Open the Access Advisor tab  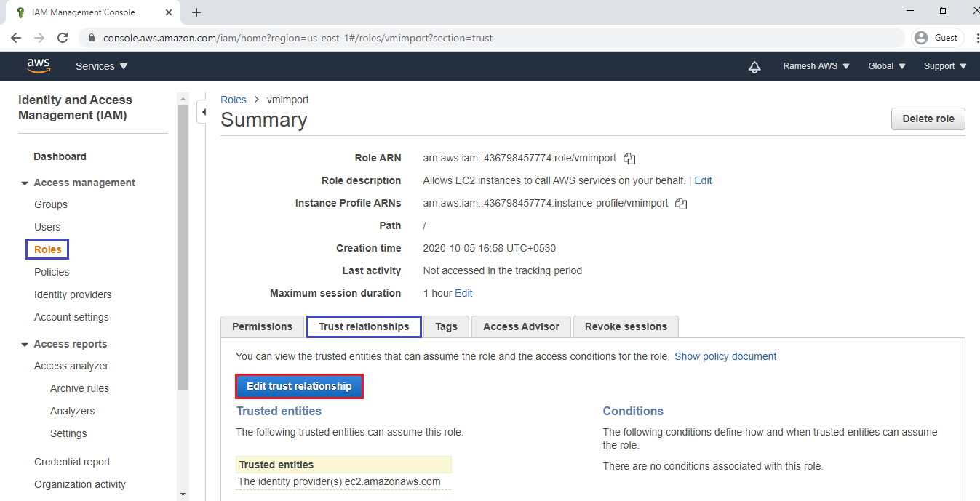[521, 326]
